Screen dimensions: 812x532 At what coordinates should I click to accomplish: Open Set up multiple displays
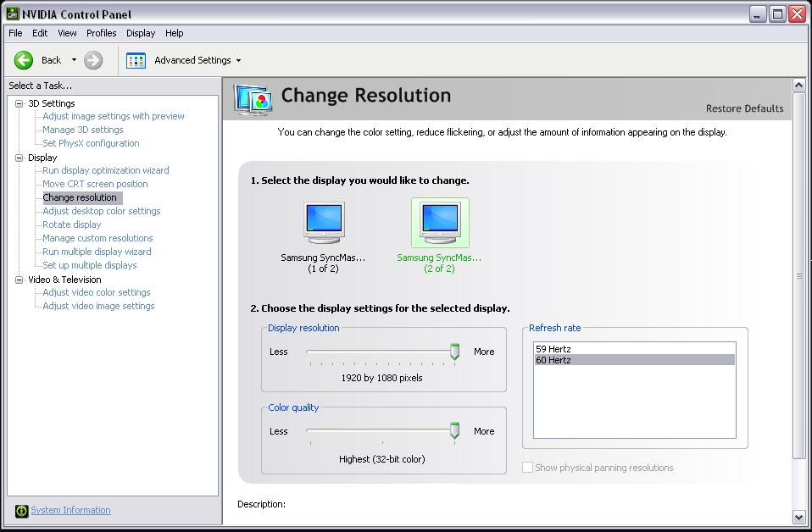pyautogui.click(x=90, y=265)
